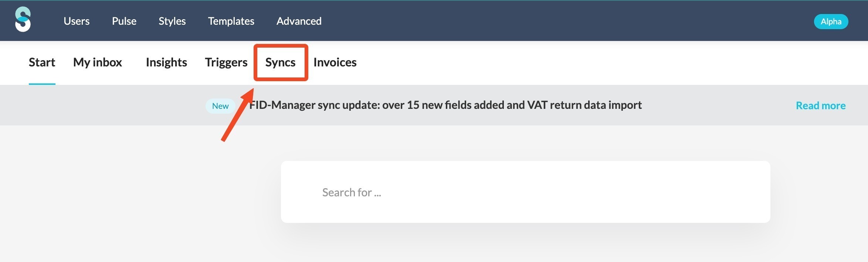Click the teal underline below Start

pos(42,84)
